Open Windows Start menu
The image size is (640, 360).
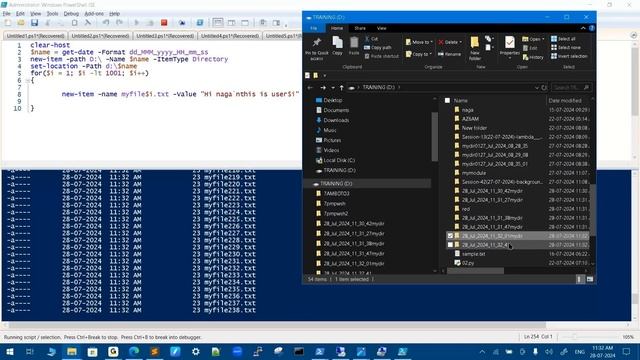[9, 351]
